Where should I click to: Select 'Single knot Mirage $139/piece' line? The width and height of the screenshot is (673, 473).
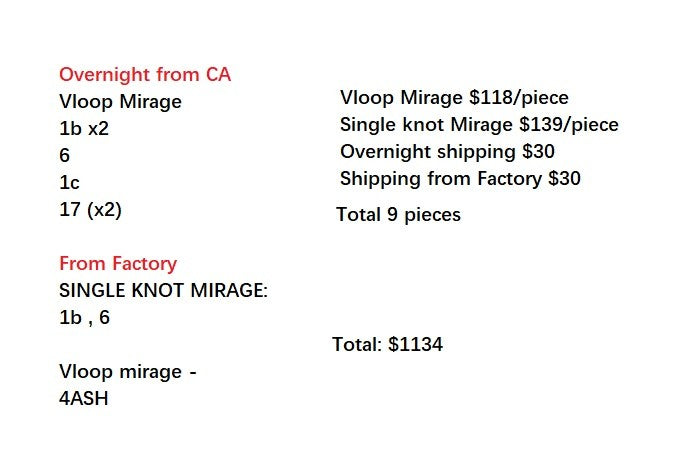pyautogui.click(x=479, y=125)
